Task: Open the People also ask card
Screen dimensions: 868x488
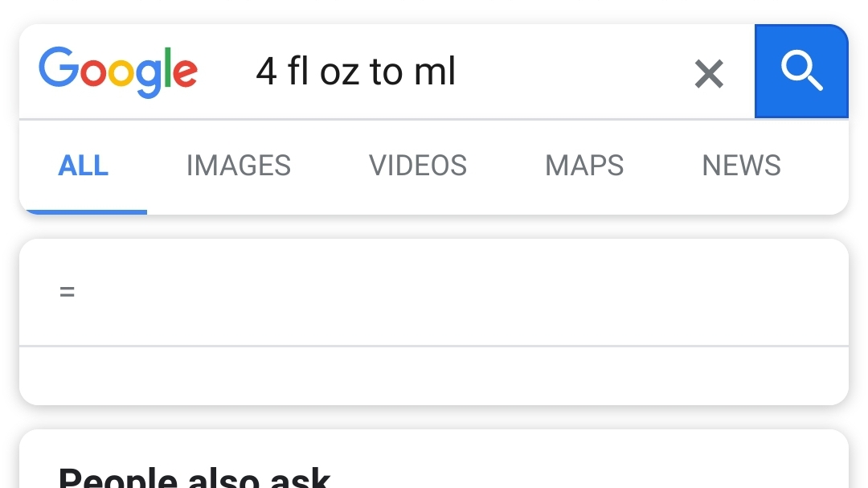Action: pyautogui.click(x=434, y=459)
